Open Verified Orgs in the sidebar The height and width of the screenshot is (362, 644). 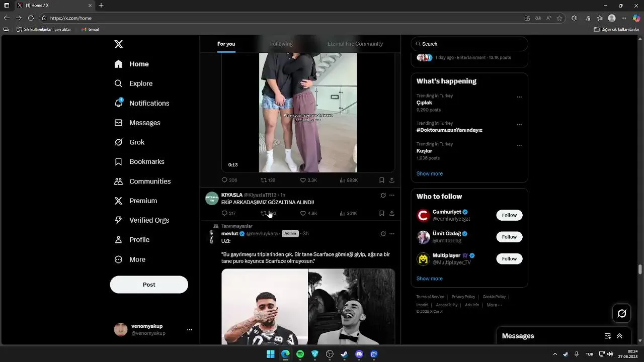(x=142, y=220)
